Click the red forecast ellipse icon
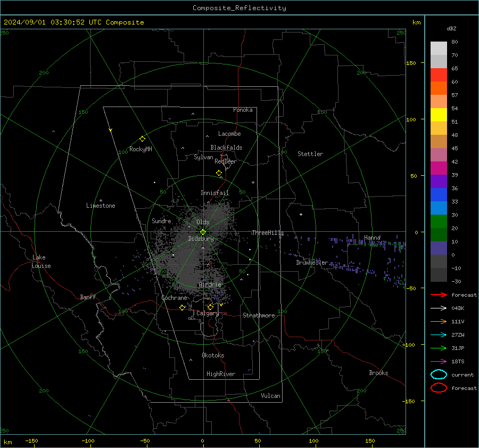Screen dimensions: 479x448 [439, 388]
